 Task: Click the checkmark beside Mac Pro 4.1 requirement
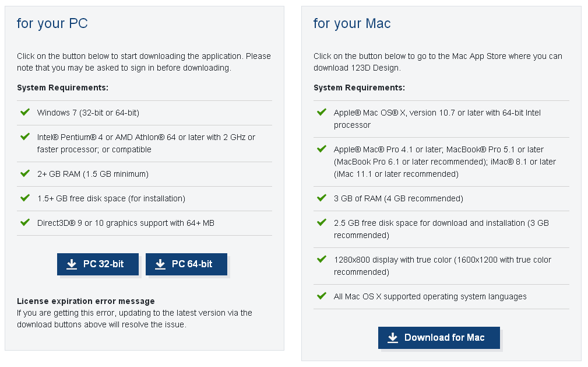(322, 149)
